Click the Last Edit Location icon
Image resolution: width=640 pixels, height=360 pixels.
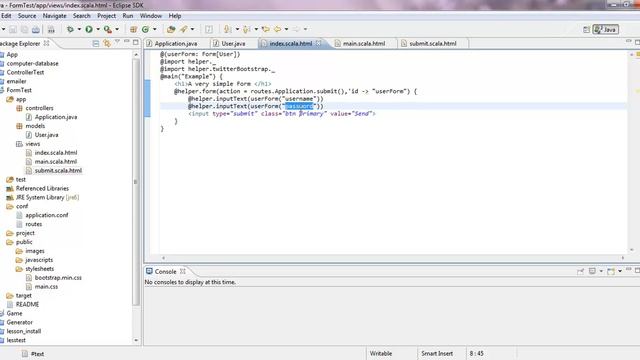(266, 29)
